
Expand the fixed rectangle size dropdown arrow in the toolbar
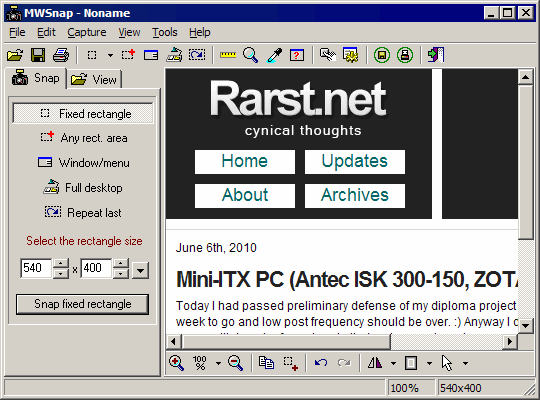click(x=110, y=55)
